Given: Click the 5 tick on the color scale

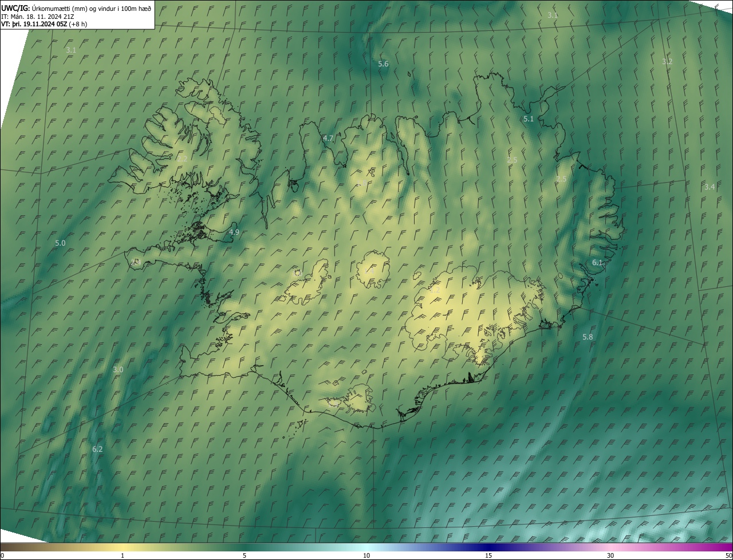Looking at the screenshot, I should tap(245, 555).
